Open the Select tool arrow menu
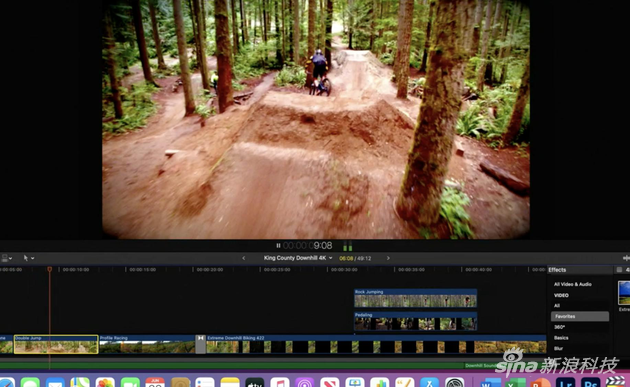This screenshot has height=387, width=630. click(28, 258)
